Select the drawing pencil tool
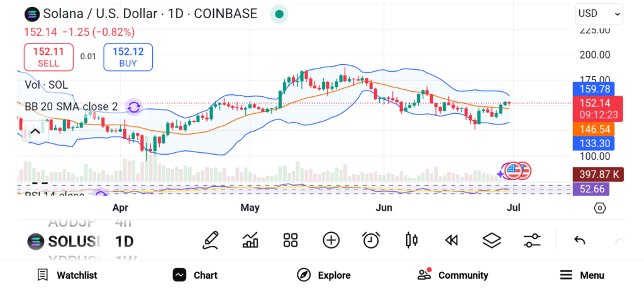This screenshot has height=290, width=644. click(x=210, y=240)
